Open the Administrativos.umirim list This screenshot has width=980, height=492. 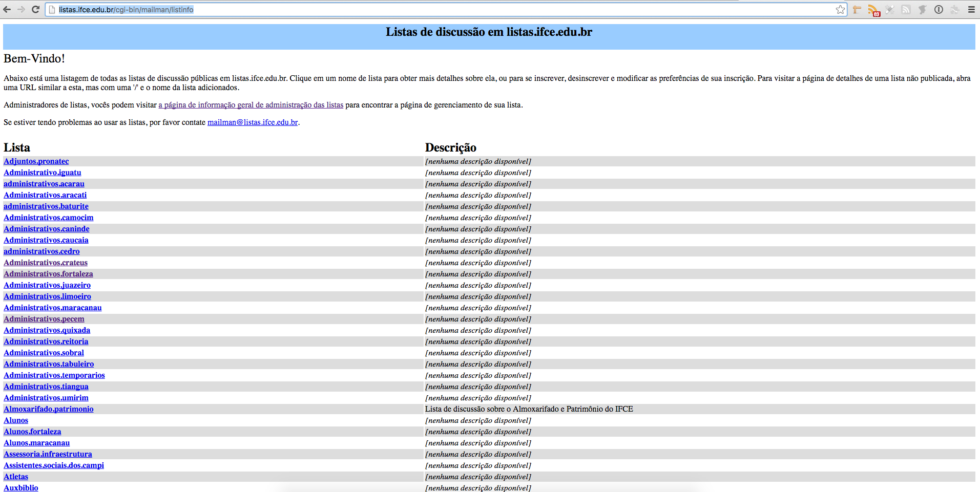click(46, 398)
